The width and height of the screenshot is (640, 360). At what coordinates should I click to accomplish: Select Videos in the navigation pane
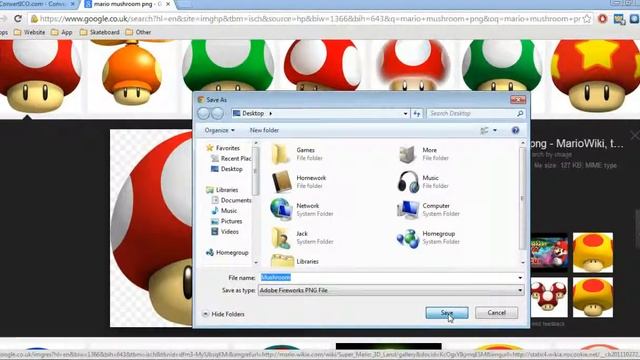click(x=225, y=231)
